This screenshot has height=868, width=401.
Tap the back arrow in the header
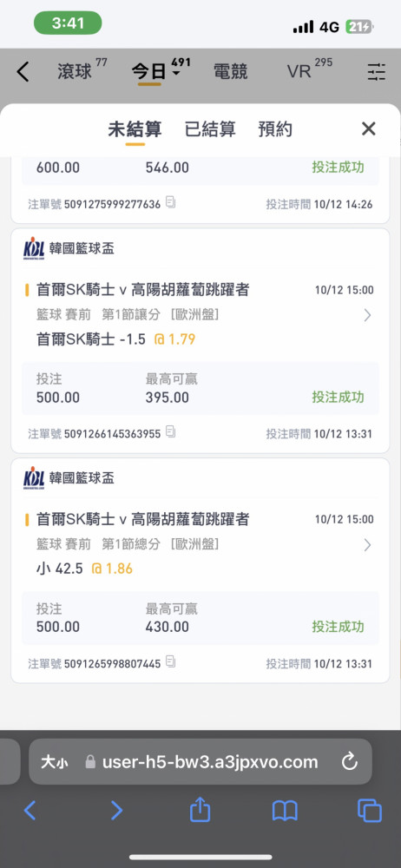coord(23,72)
